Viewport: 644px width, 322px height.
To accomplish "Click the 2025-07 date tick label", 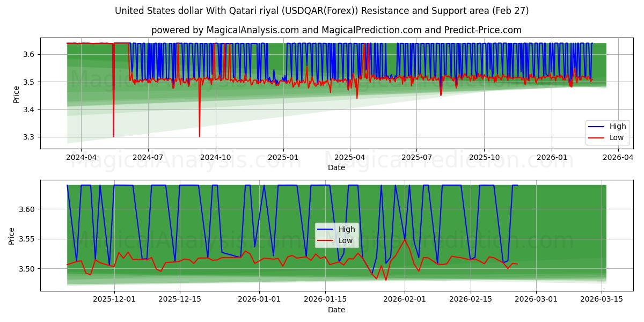I will [417, 157].
